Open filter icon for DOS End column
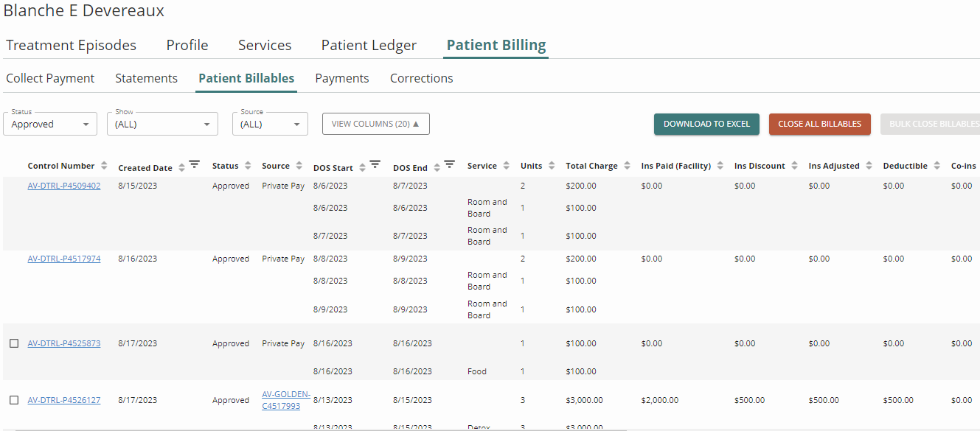 pyautogui.click(x=449, y=164)
